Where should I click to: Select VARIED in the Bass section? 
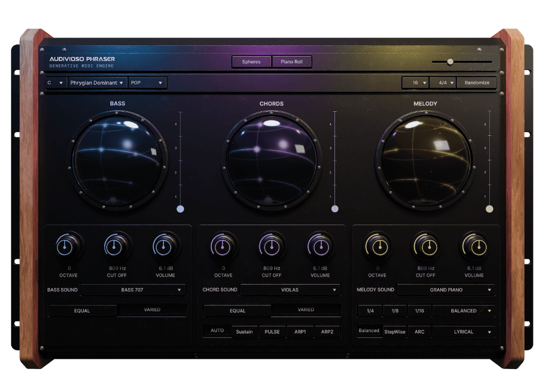pos(152,309)
